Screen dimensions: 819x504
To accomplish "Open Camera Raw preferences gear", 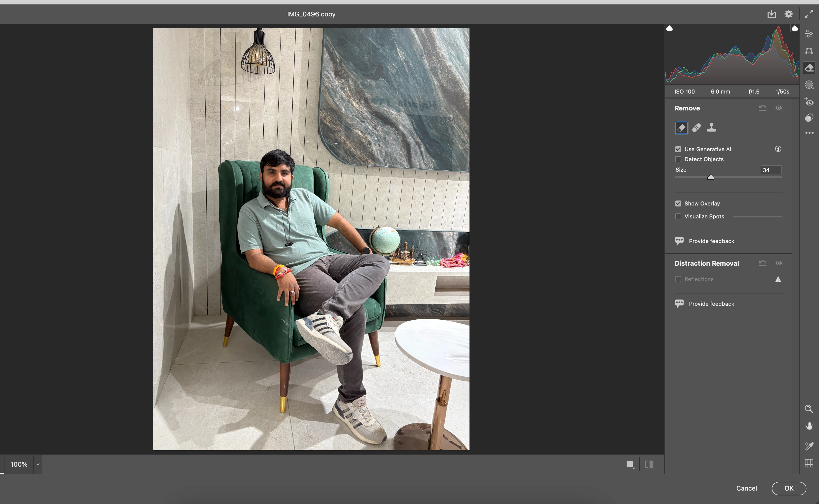I will 788,14.
